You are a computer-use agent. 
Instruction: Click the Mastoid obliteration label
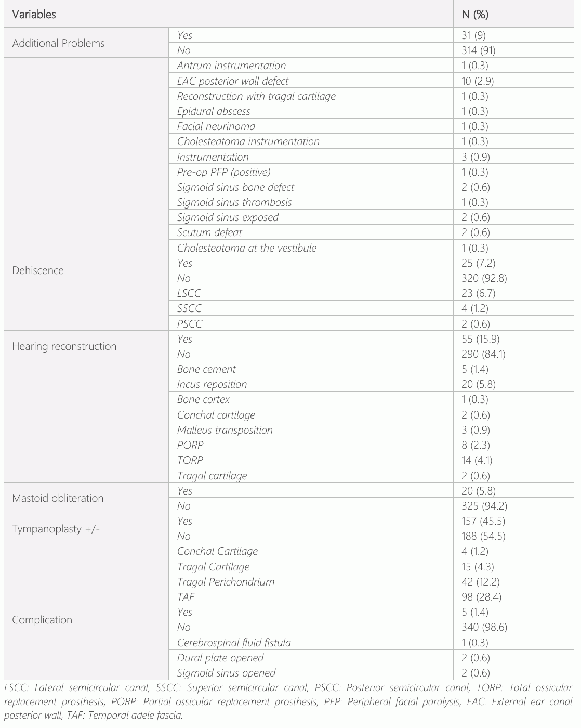tap(58, 498)
